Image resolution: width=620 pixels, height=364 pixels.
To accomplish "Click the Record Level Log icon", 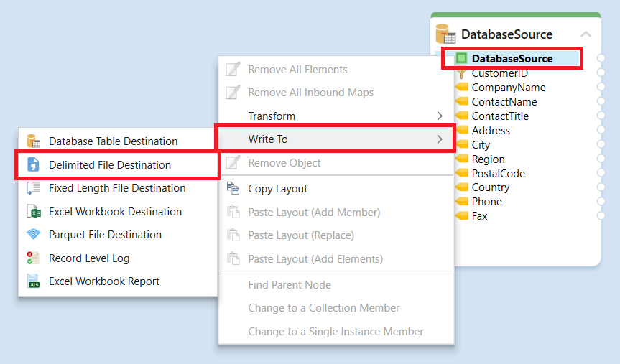I will click(x=33, y=258).
